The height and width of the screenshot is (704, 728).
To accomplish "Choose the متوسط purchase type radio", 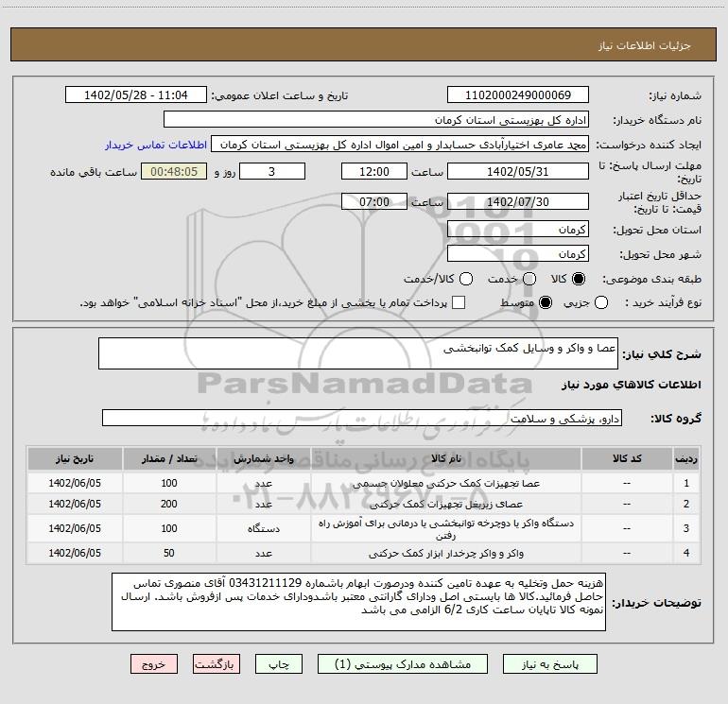I will coord(546,302).
